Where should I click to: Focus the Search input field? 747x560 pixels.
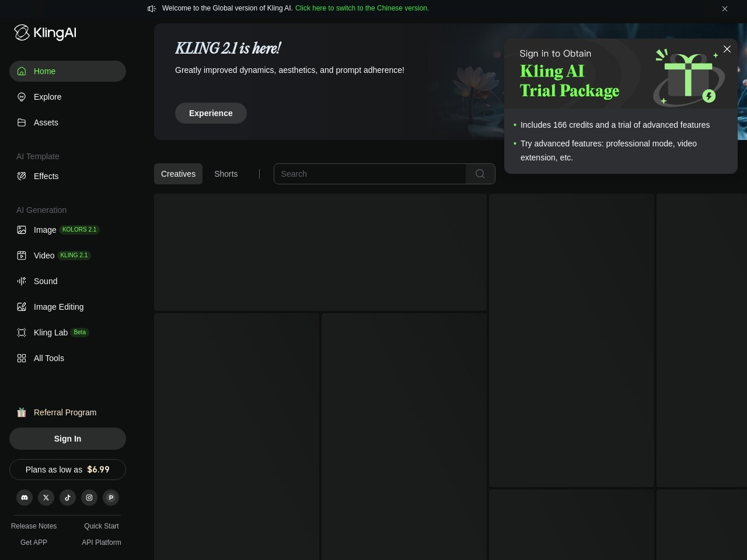click(x=370, y=174)
